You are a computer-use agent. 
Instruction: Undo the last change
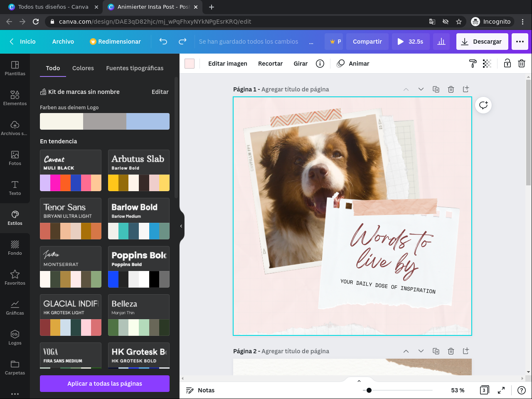[x=163, y=42]
